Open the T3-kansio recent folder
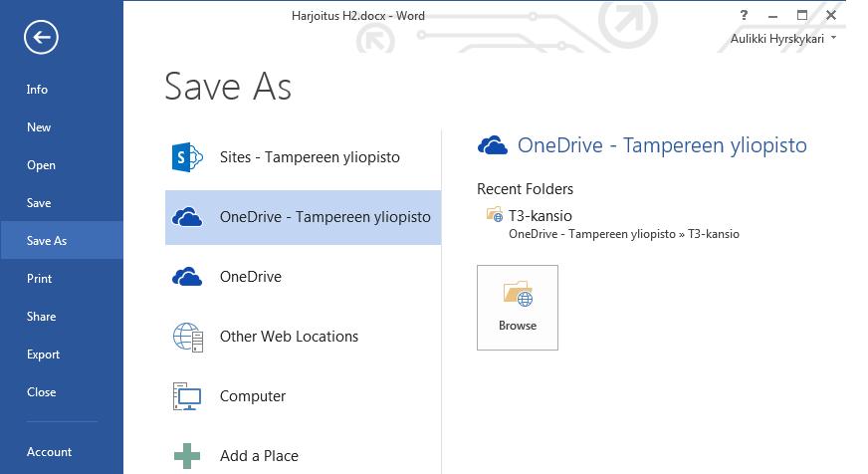 (x=541, y=215)
